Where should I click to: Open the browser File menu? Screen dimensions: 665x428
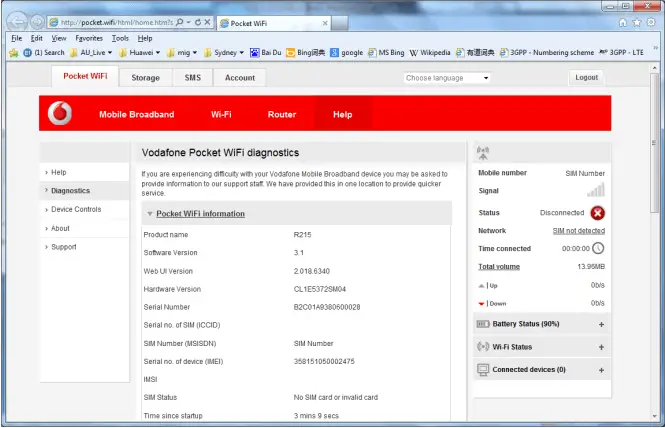click(x=17, y=38)
